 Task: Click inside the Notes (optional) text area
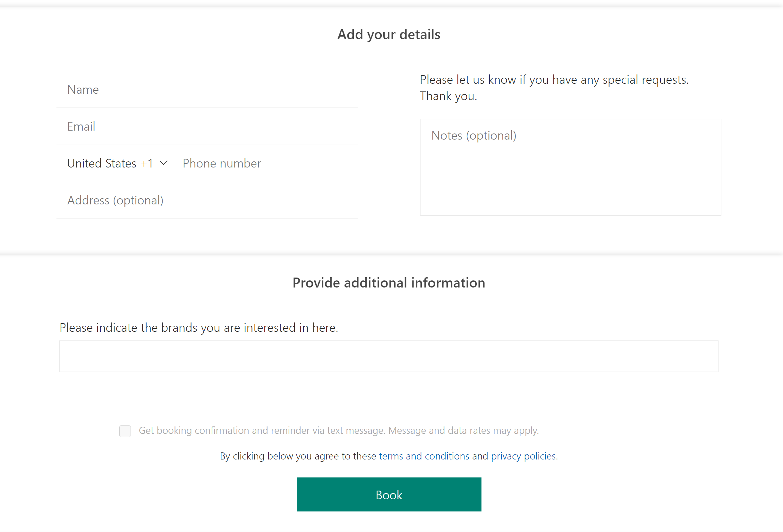[570, 167]
